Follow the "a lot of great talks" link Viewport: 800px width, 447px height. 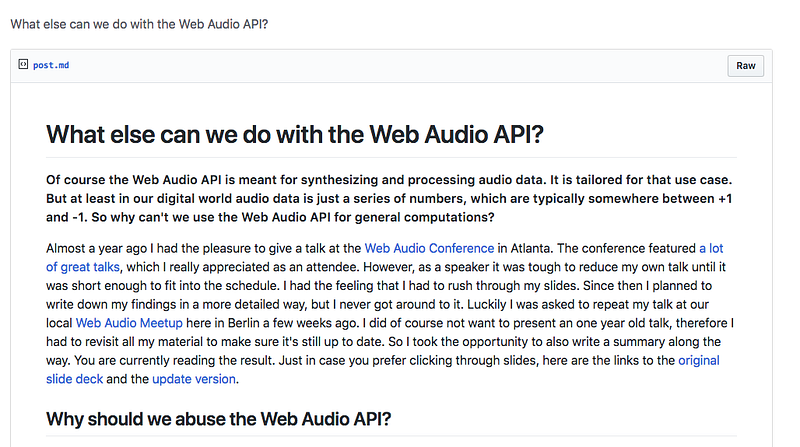tap(83, 266)
